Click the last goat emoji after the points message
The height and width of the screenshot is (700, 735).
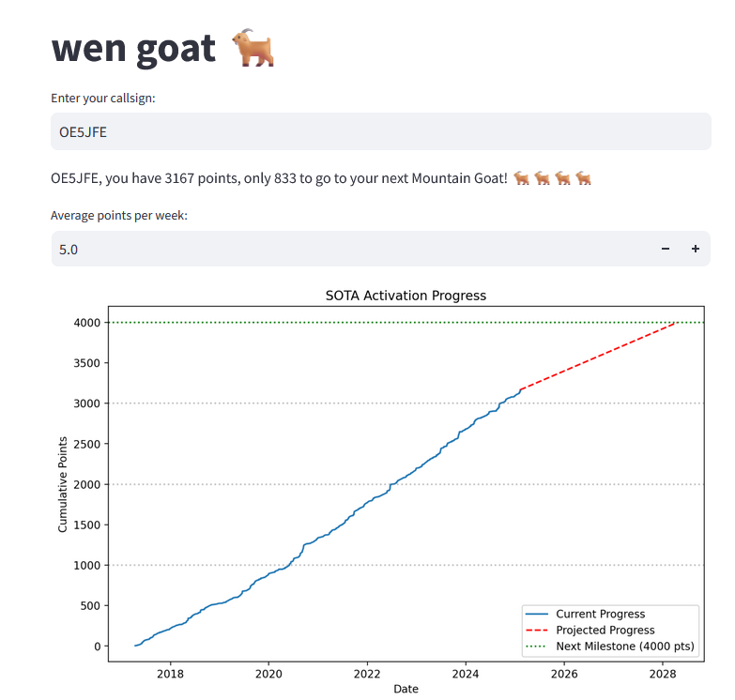[x=584, y=178]
